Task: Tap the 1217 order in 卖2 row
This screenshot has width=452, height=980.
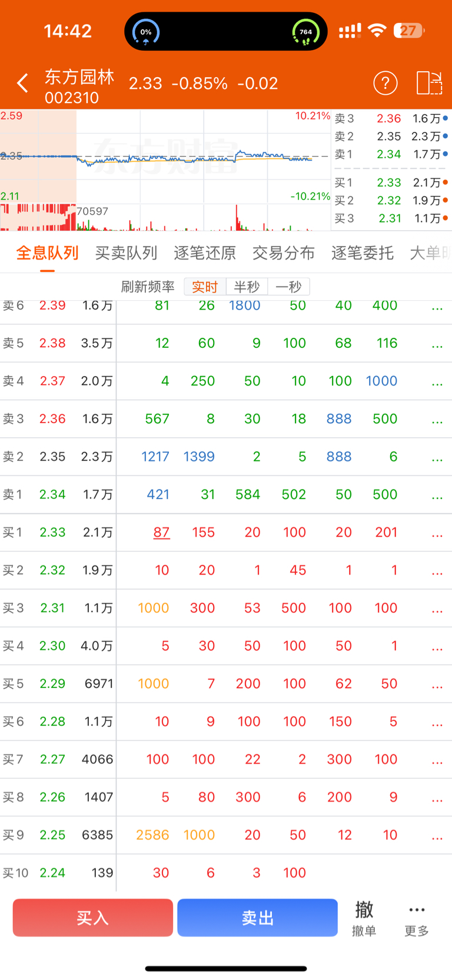Action: (155, 457)
